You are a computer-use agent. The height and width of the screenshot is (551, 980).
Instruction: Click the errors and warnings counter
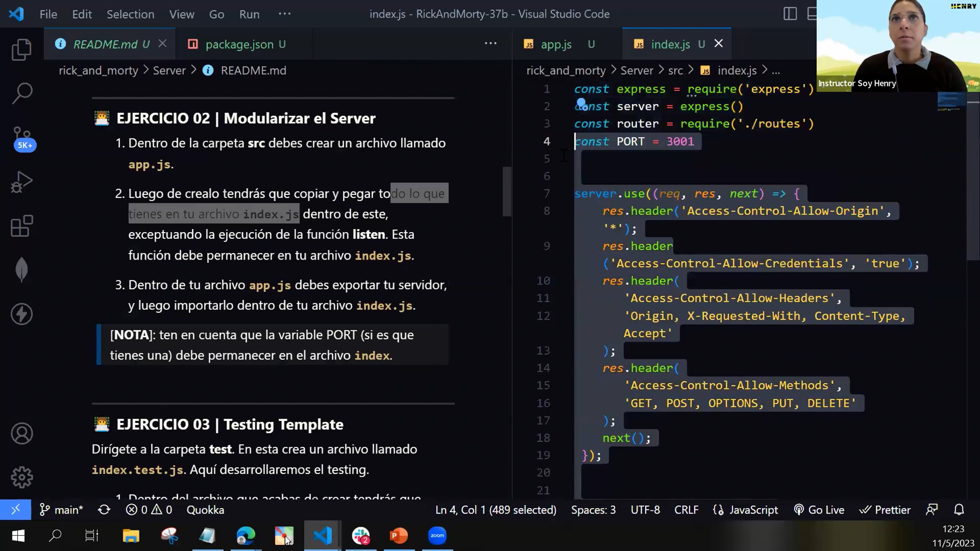[149, 510]
